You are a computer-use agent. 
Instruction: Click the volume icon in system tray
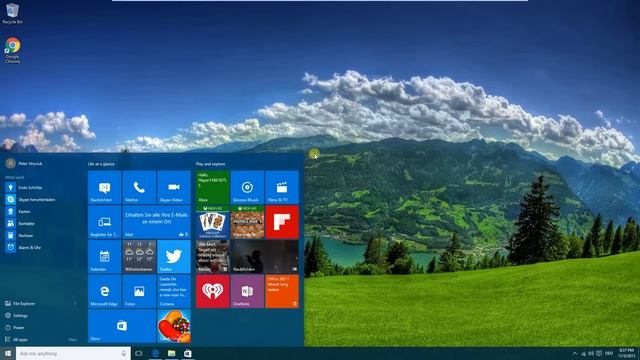(591, 353)
